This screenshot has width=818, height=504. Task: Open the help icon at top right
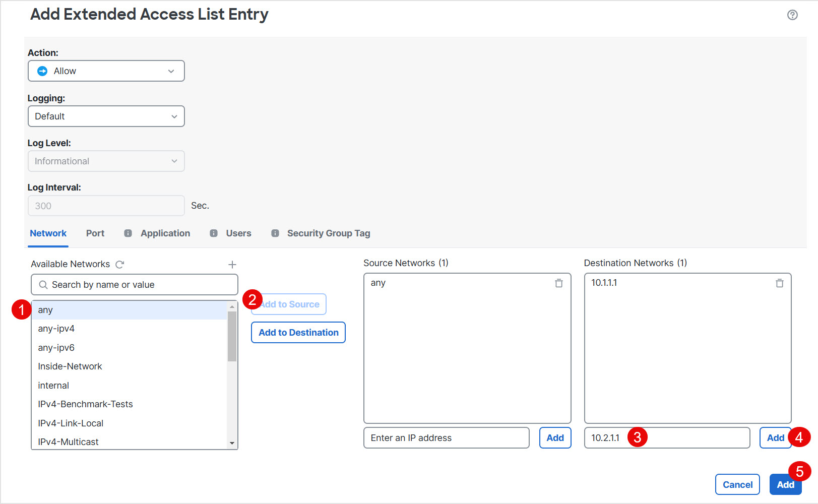coord(792,15)
